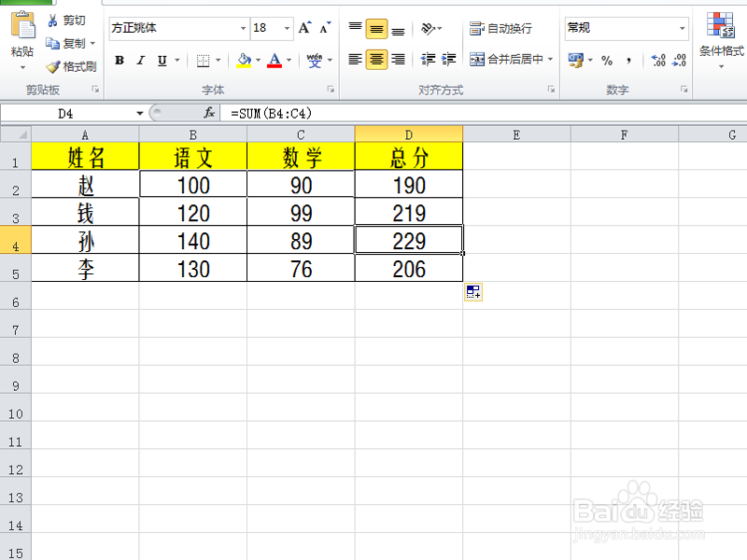
Task: Select column B header
Action: [x=193, y=134]
